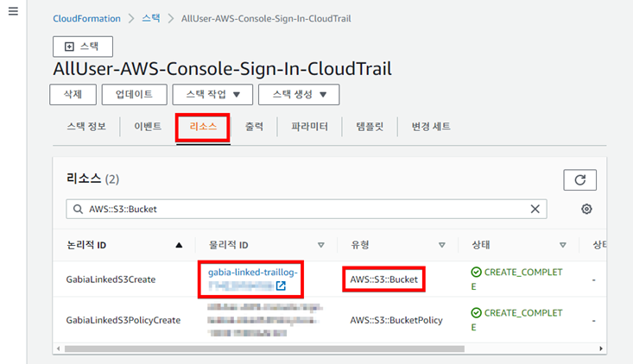This screenshot has height=364, width=633.
Task: Click CREATE_COMPLETE status of GabiaLinkedS3Create row
Action: pos(516,279)
